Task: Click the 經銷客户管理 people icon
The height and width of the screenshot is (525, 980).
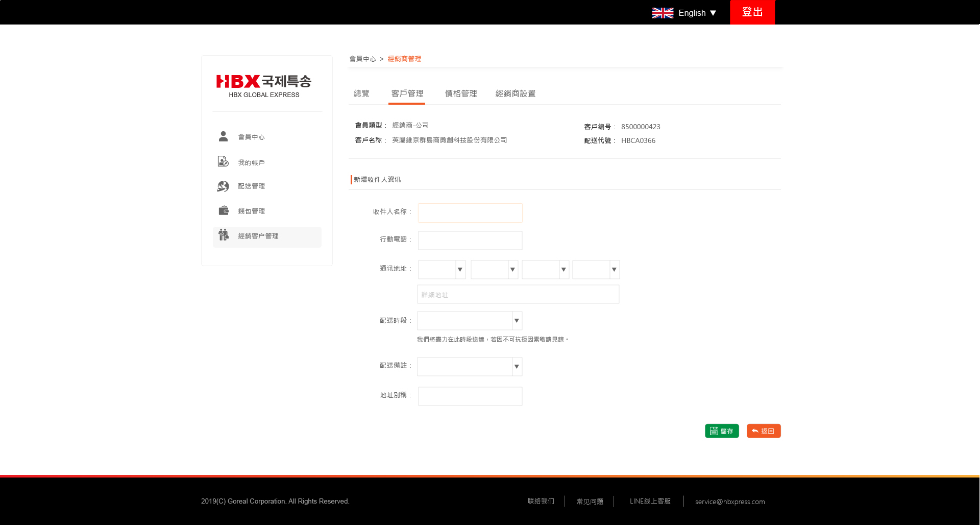Action: tap(223, 235)
